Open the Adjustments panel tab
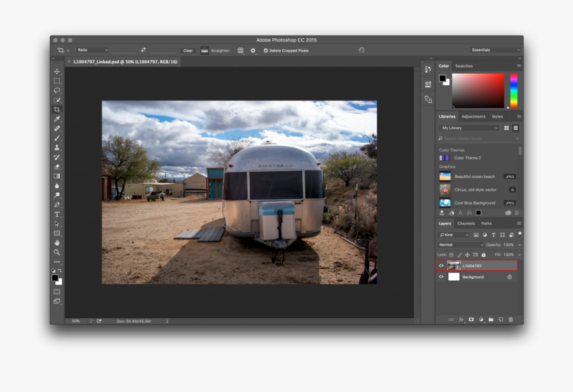The image size is (573, 392). [x=473, y=116]
